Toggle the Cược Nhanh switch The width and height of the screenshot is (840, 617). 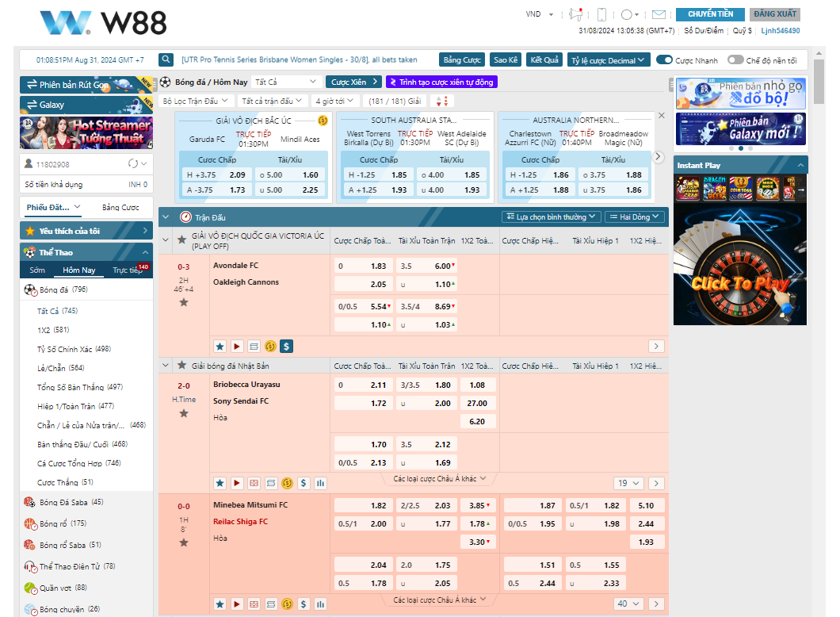tap(665, 59)
